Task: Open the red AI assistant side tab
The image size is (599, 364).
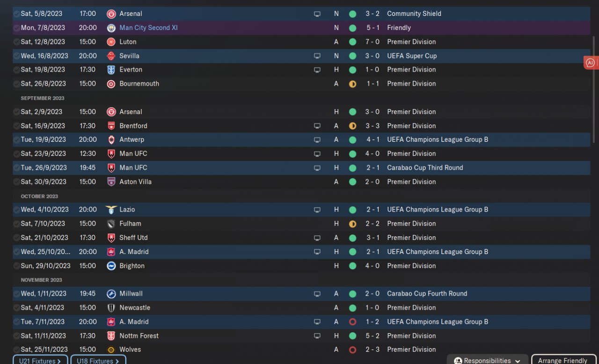Action: click(591, 63)
